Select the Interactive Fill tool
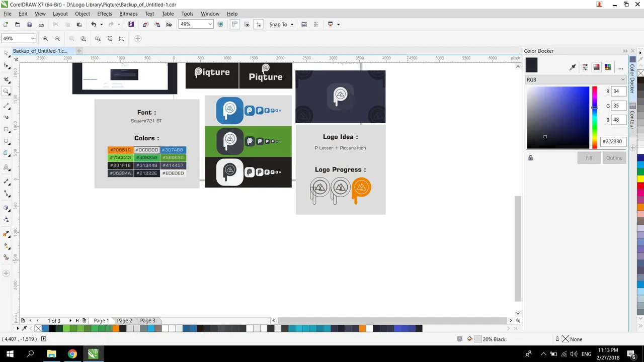This screenshot has width=644, height=362. (x=6, y=246)
